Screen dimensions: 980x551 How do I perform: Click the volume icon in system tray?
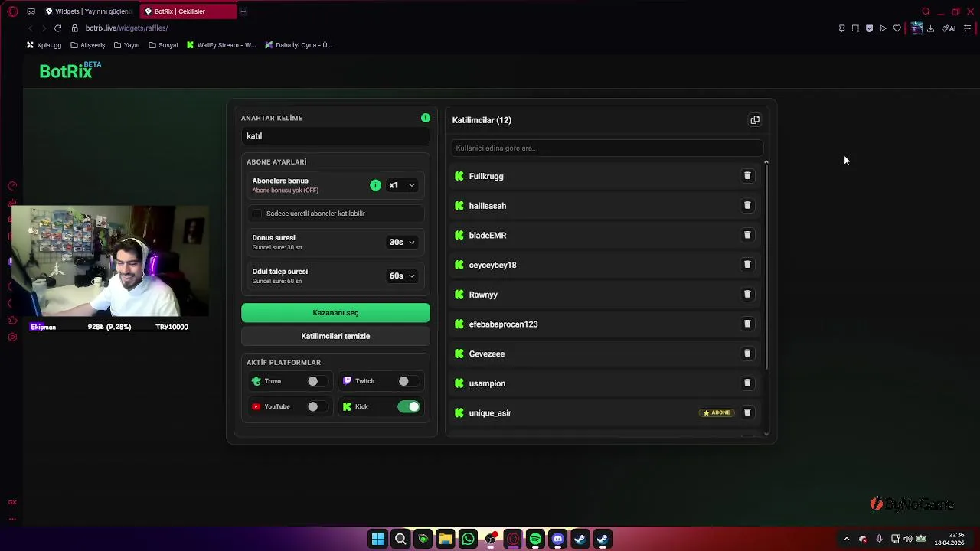click(907, 539)
